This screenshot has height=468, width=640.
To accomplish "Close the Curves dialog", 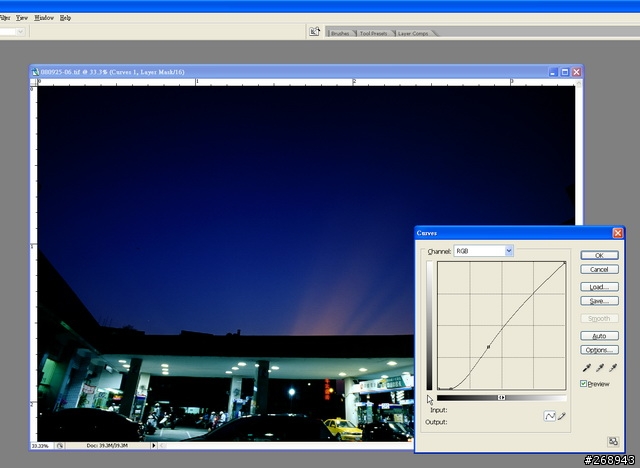I will point(618,233).
